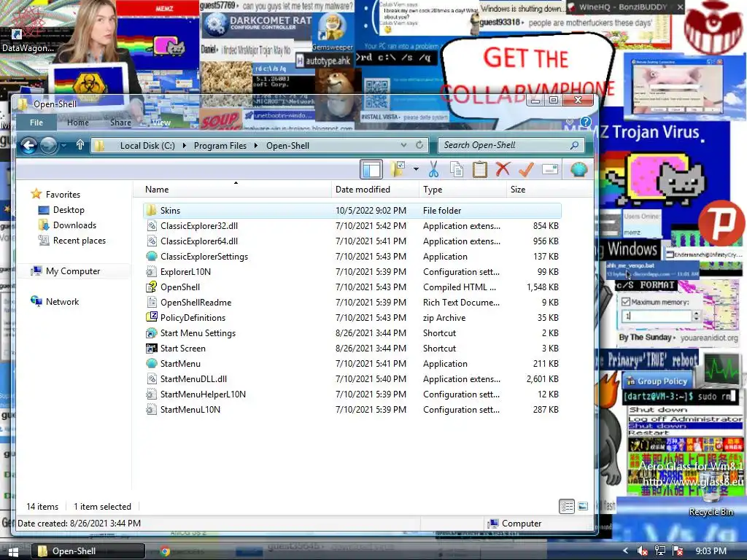Expand the ribbon with the chevron
The width and height of the screenshot is (747, 560).
570,122
